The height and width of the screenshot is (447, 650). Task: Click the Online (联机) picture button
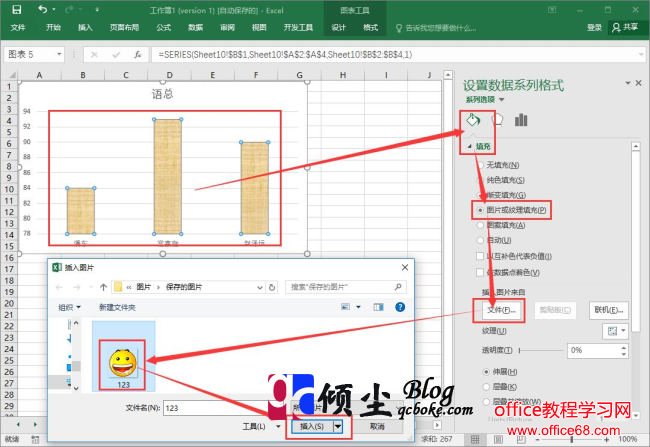point(609,310)
